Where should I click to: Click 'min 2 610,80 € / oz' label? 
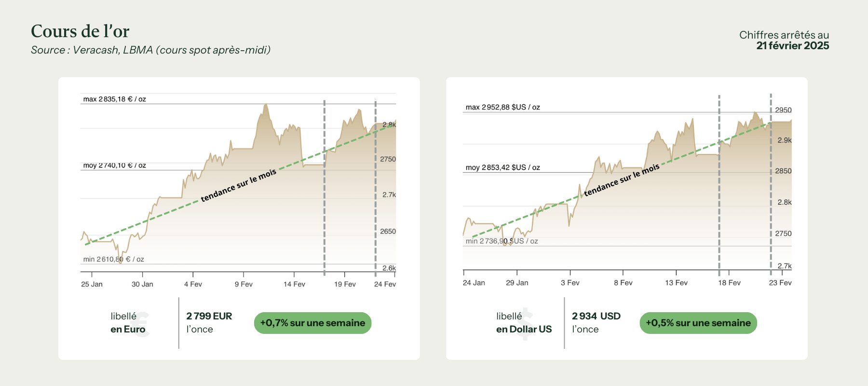114,259
